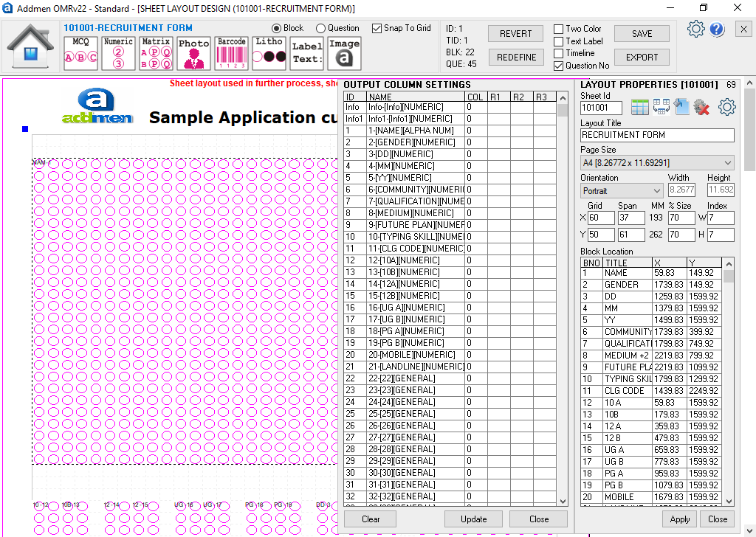The width and height of the screenshot is (756, 537).
Task: Click the Sheet Id input field
Action: click(x=601, y=108)
